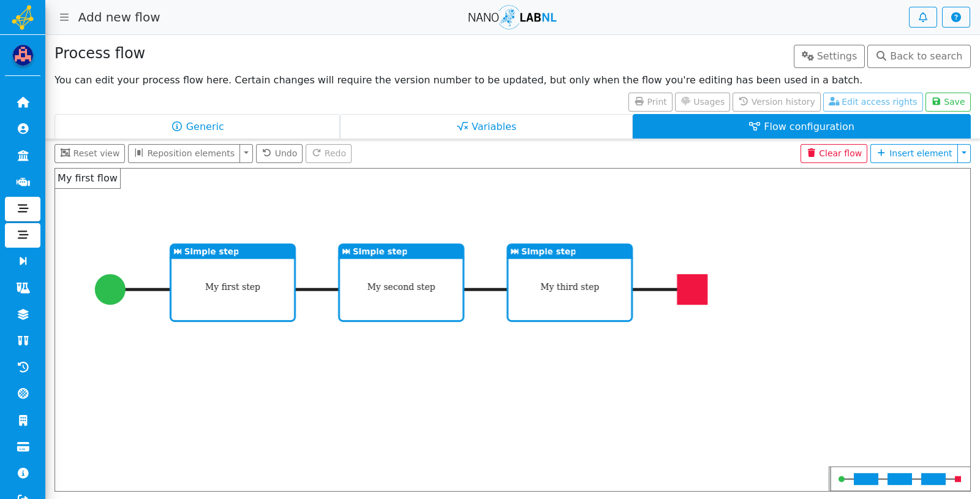This screenshot has width=980, height=499.
Task: Click the Clear flow button
Action: [834, 153]
